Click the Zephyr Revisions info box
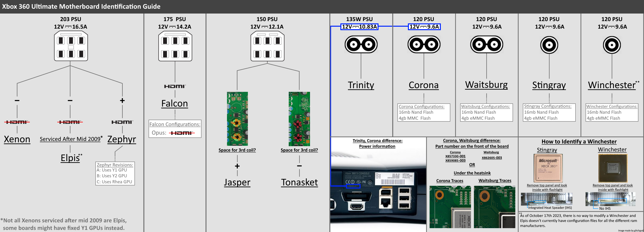Screen dimensions: 644x232 pyautogui.click(x=115, y=173)
